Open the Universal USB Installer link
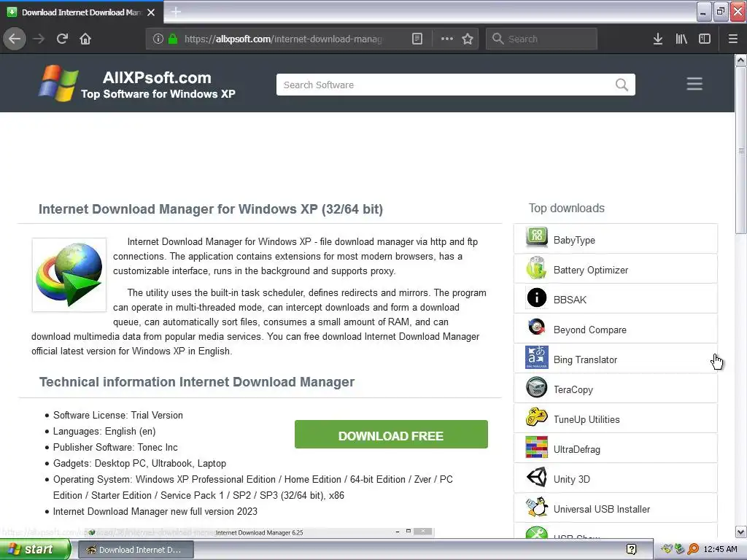Viewport: 747px width, 560px height. [x=602, y=510]
